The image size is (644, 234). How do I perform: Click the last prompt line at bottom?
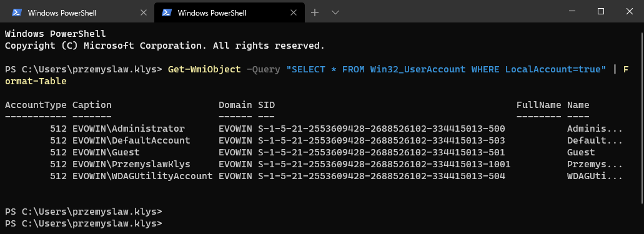pos(84,224)
